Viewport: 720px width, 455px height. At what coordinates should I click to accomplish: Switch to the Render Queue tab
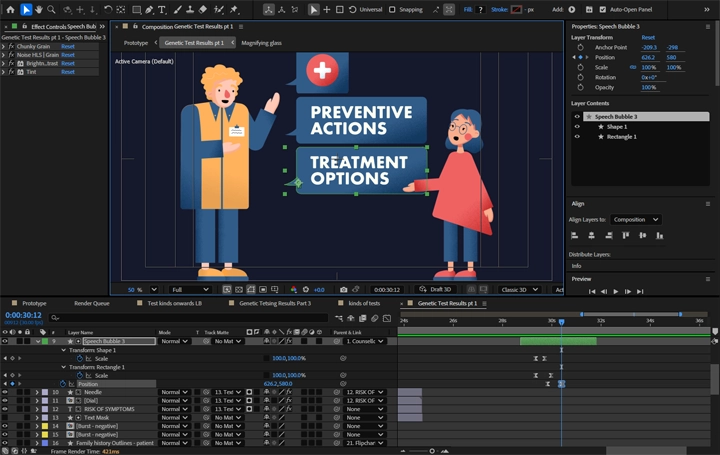point(92,303)
